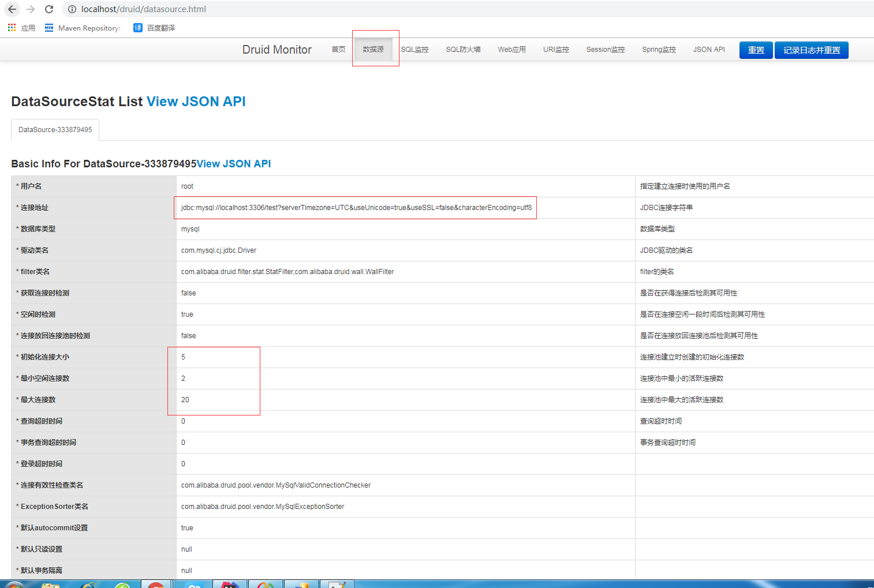Screen dimensions: 874x588
Task: Reload the datasource.html page
Action: pos(48,9)
